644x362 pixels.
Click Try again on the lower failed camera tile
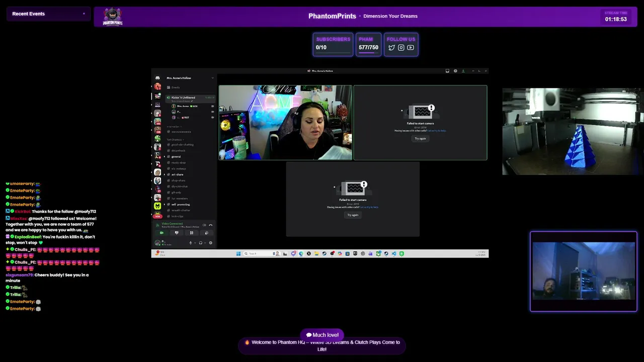coord(353,215)
